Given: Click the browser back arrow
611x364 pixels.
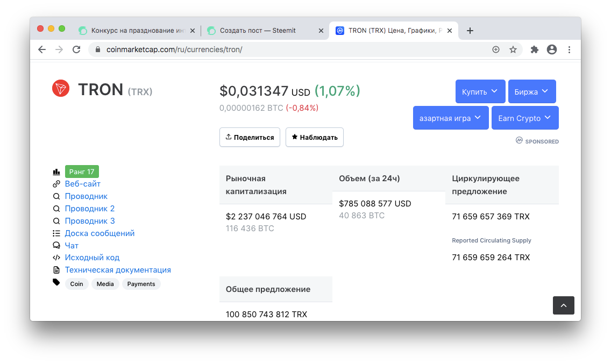Looking at the screenshot, I should [x=42, y=49].
